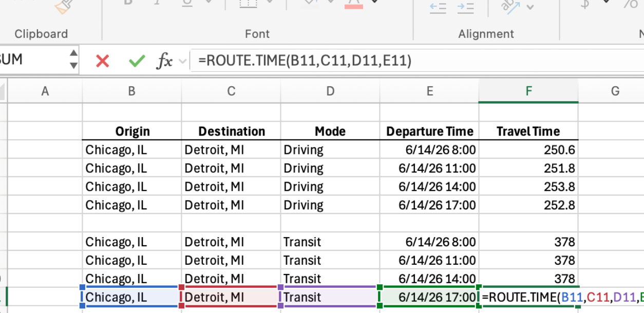Click in the formula bar text field

(416, 61)
